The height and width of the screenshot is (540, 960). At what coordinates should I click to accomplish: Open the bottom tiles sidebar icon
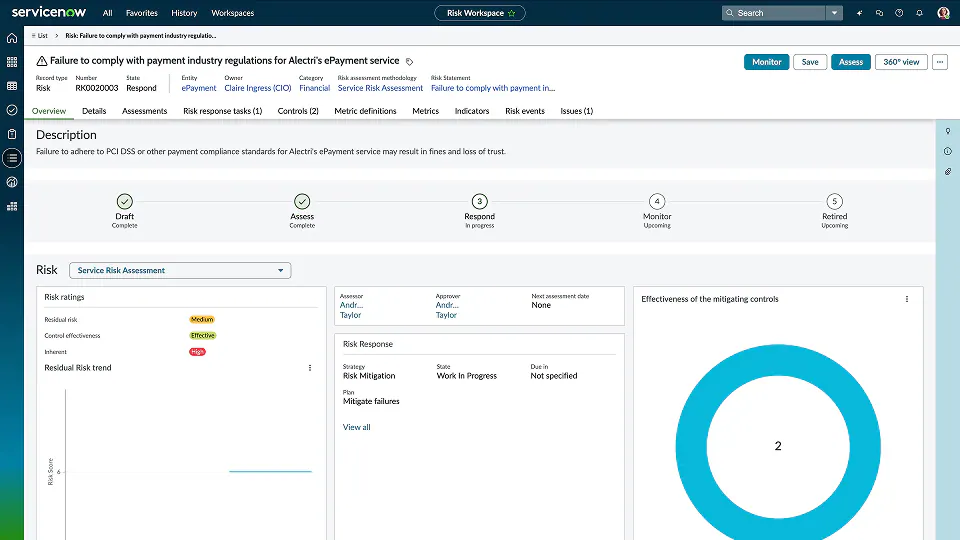(x=12, y=206)
